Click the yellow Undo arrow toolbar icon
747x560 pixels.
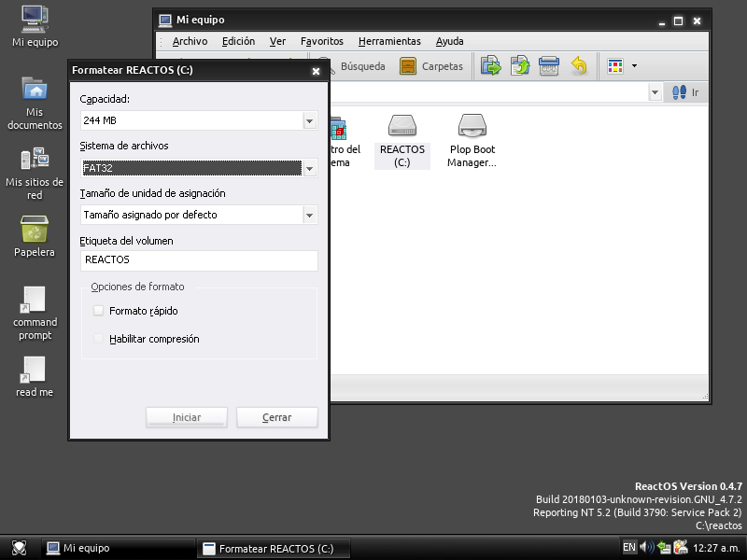578,65
